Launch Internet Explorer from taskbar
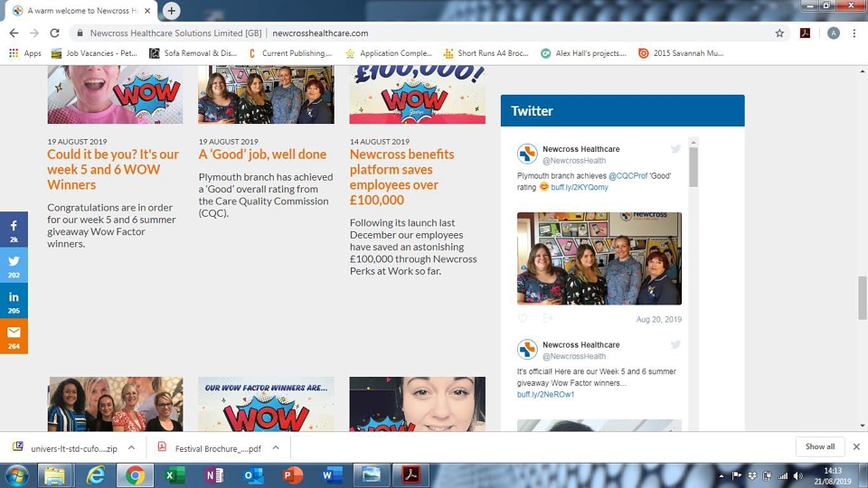The height and width of the screenshot is (488, 868). point(95,475)
